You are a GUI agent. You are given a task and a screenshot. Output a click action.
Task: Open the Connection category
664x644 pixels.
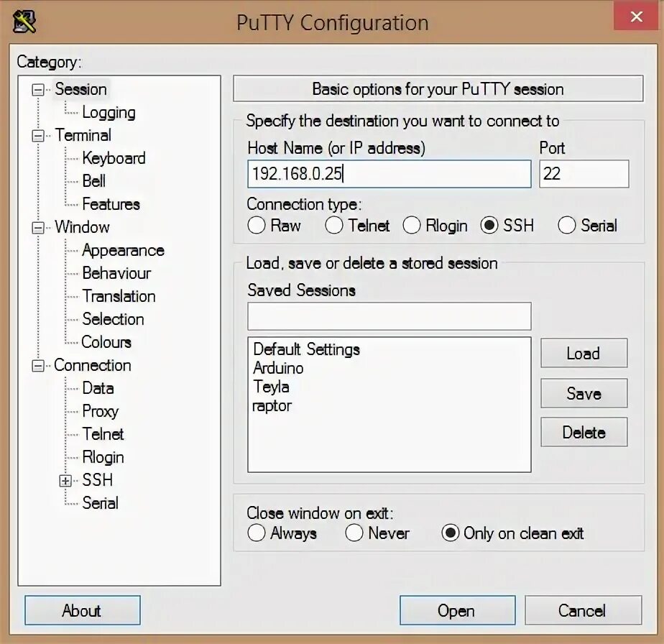93,366
